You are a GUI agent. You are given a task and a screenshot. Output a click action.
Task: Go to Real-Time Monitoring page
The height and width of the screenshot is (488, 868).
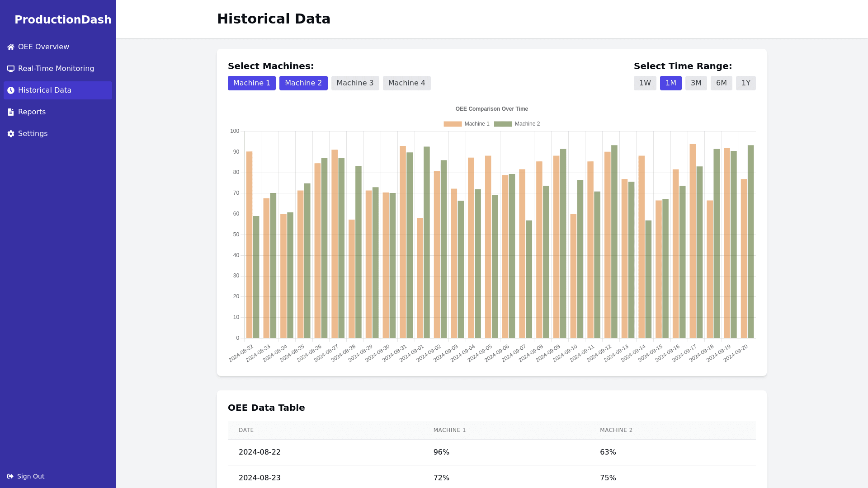tap(56, 69)
